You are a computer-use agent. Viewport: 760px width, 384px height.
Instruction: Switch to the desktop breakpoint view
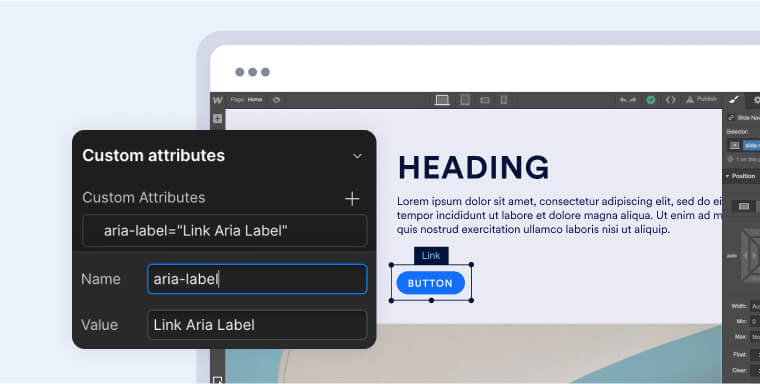tap(442, 100)
